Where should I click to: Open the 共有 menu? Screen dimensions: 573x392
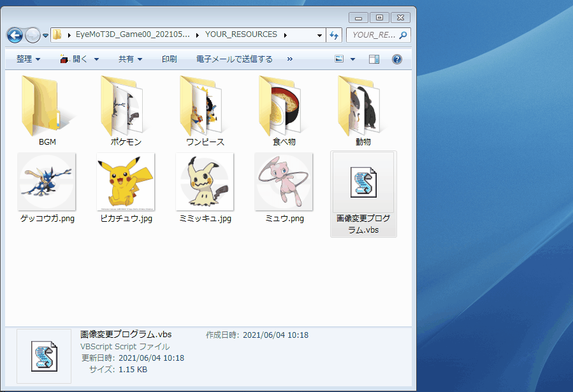click(130, 59)
